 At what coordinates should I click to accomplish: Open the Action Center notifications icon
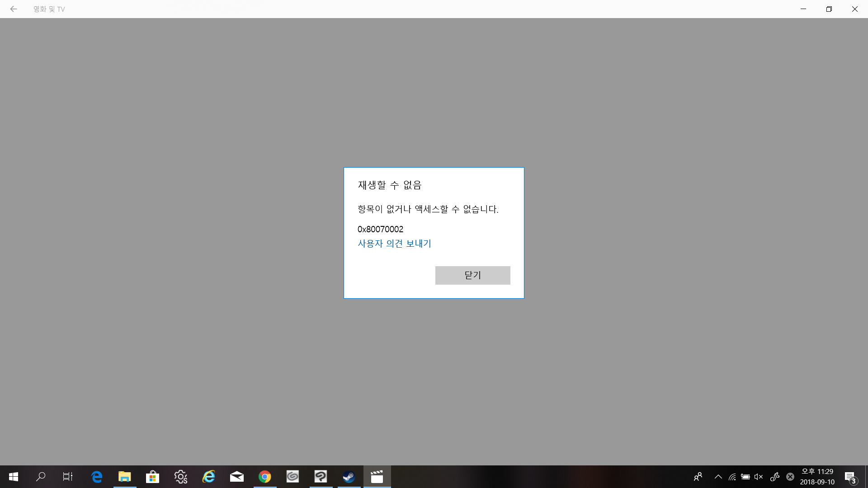point(850,477)
